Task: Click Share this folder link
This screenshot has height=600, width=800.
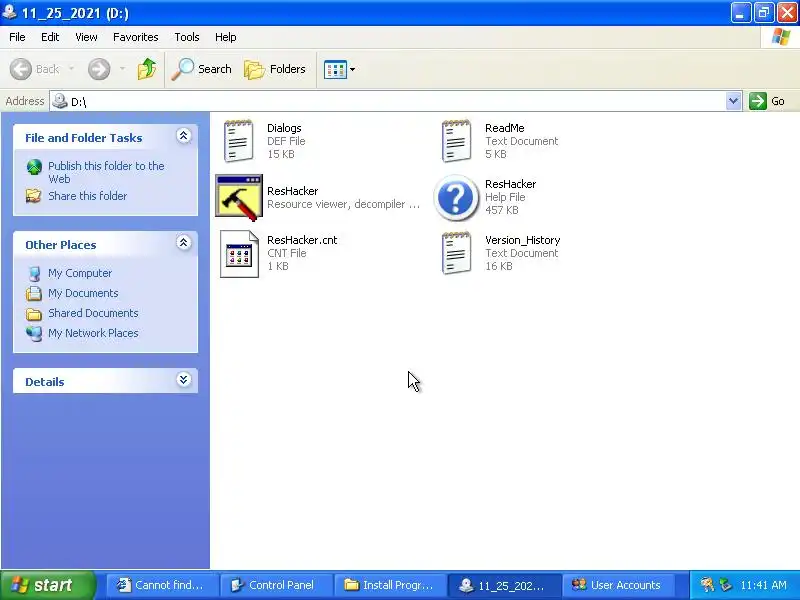Action: [x=87, y=196]
